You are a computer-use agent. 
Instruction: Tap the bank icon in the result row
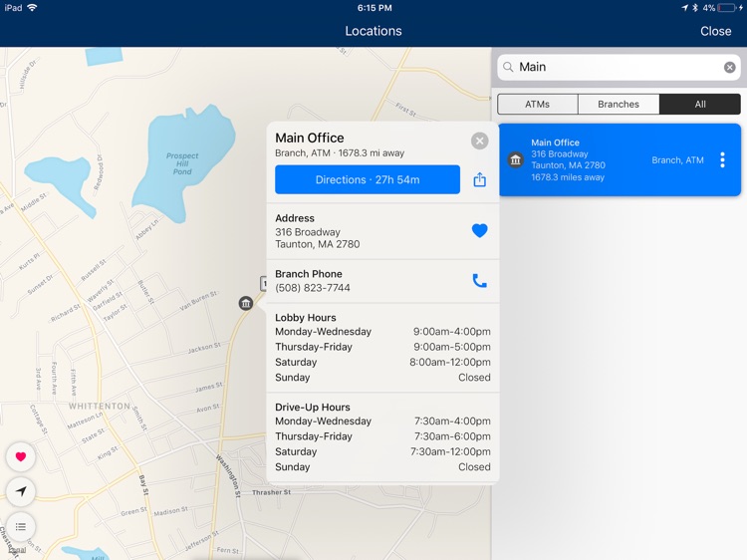[x=516, y=160]
